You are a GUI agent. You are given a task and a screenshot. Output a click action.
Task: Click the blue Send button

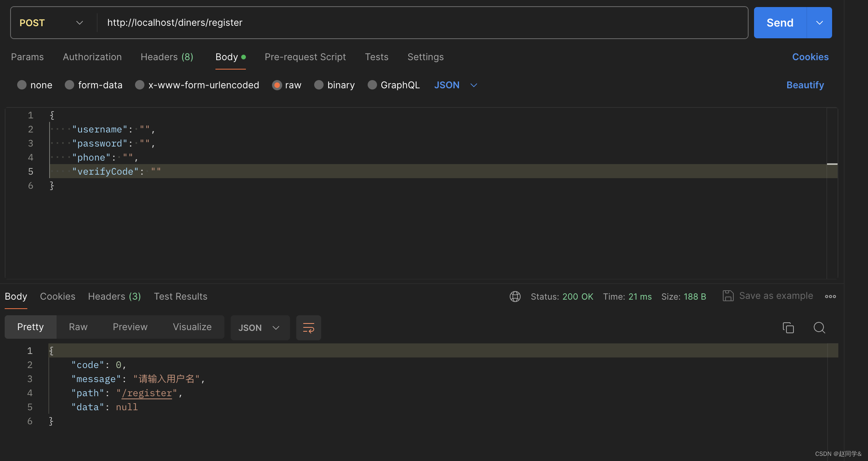[x=780, y=23]
